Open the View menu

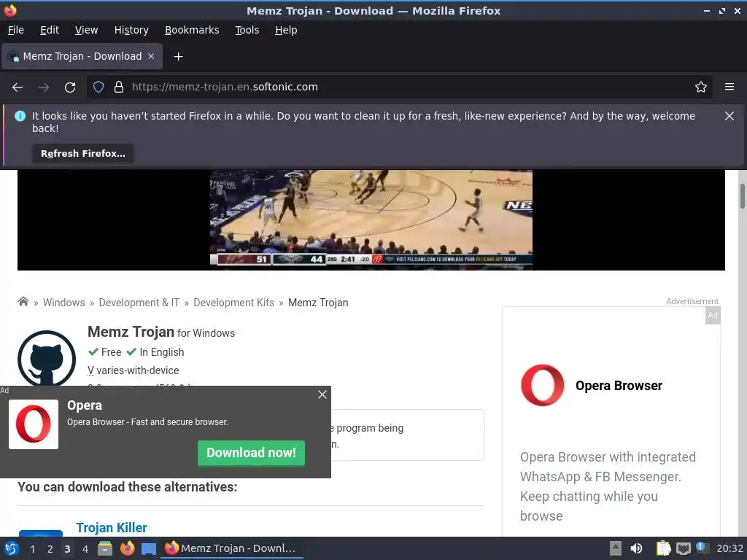click(86, 30)
